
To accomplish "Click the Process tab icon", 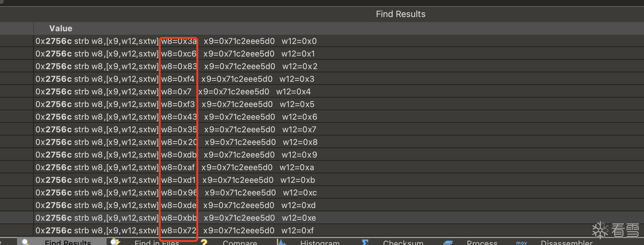I will pos(448,242).
